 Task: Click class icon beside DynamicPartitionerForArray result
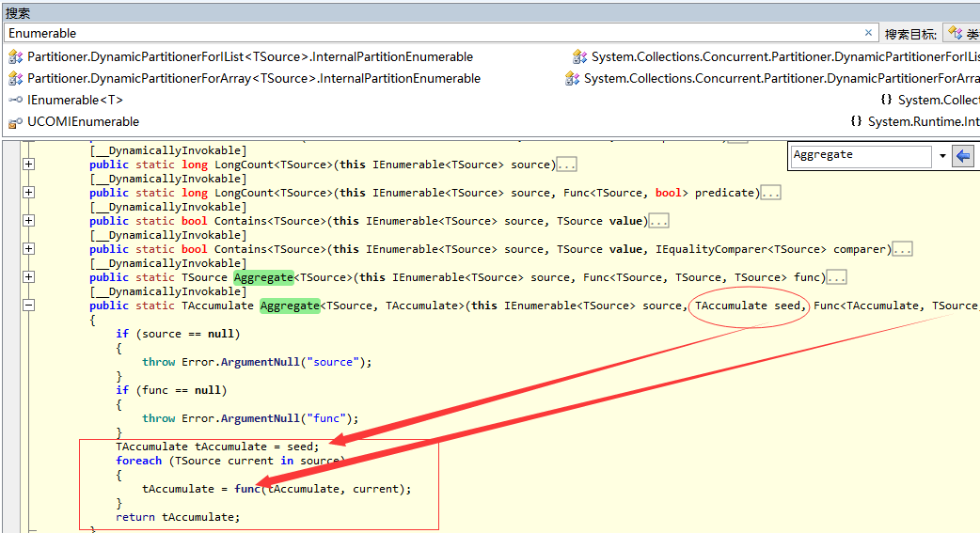[x=15, y=79]
